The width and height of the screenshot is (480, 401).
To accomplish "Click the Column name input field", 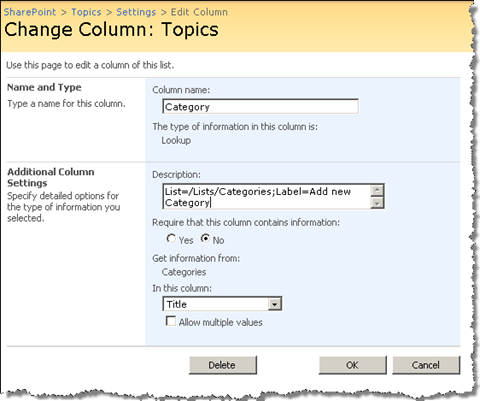I will 261,107.
